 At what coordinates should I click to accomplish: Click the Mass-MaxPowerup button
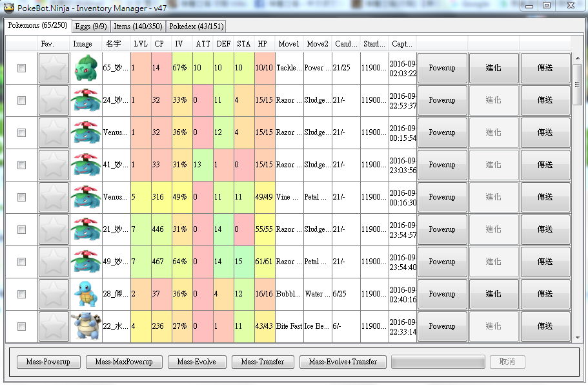pos(124,362)
